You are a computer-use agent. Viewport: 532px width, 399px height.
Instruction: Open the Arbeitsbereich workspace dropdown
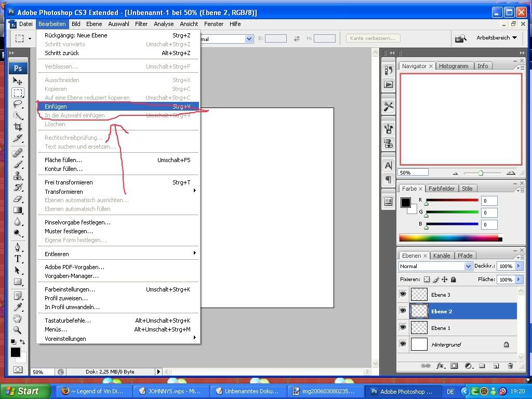pyautogui.click(x=497, y=37)
